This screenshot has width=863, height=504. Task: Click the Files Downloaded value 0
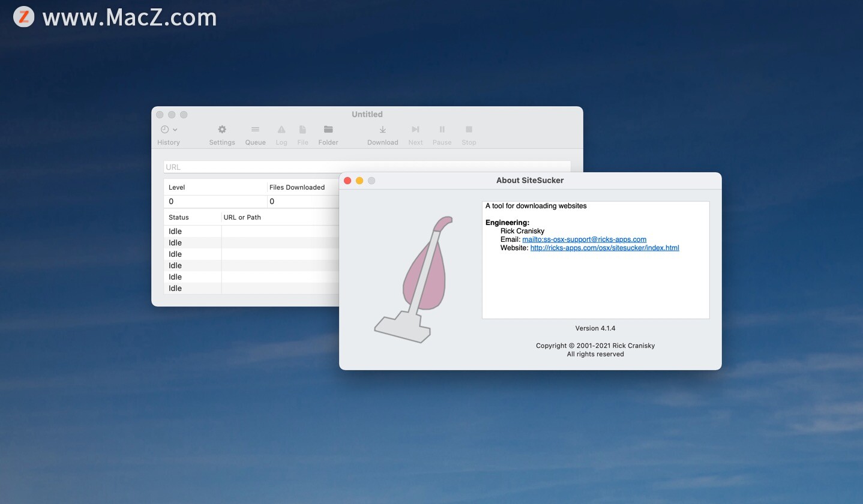coord(272,202)
